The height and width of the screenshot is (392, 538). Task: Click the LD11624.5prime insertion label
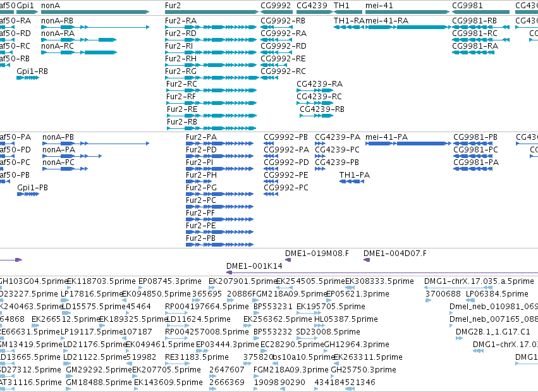(x=199, y=319)
